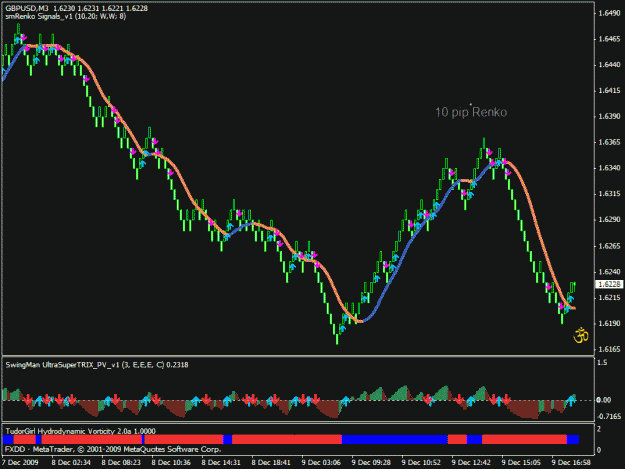Click the '9 Dec 12:42' time label
This screenshot has width=625, height=469.
[471, 463]
